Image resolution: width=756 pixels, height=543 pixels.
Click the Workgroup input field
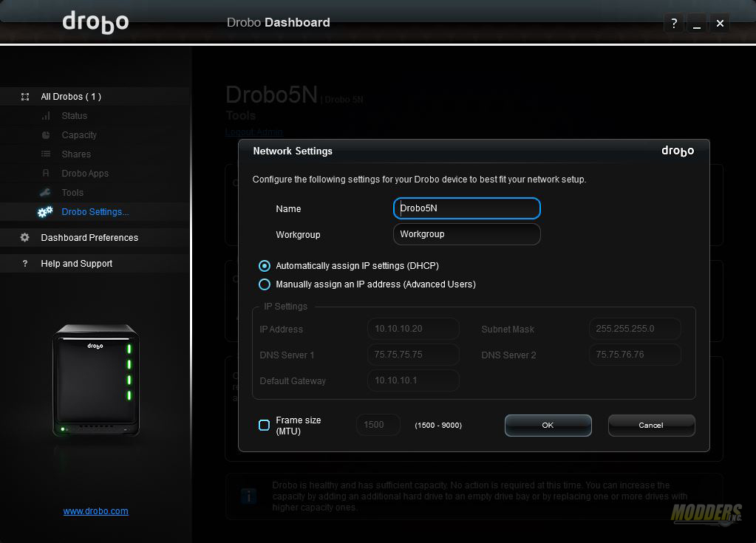click(467, 234)
